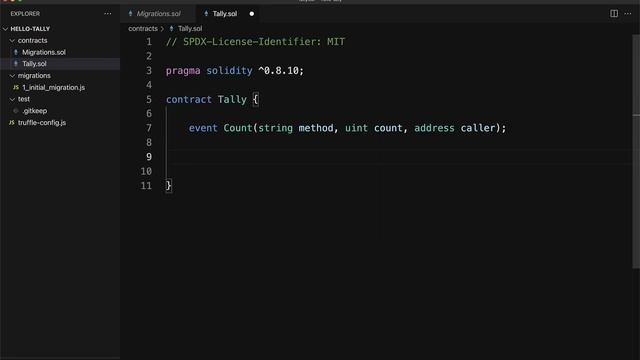This screenshot has width=640, height=360.
Task: Open Migrations.sol from the explorer tree
Action: (44, 52)
